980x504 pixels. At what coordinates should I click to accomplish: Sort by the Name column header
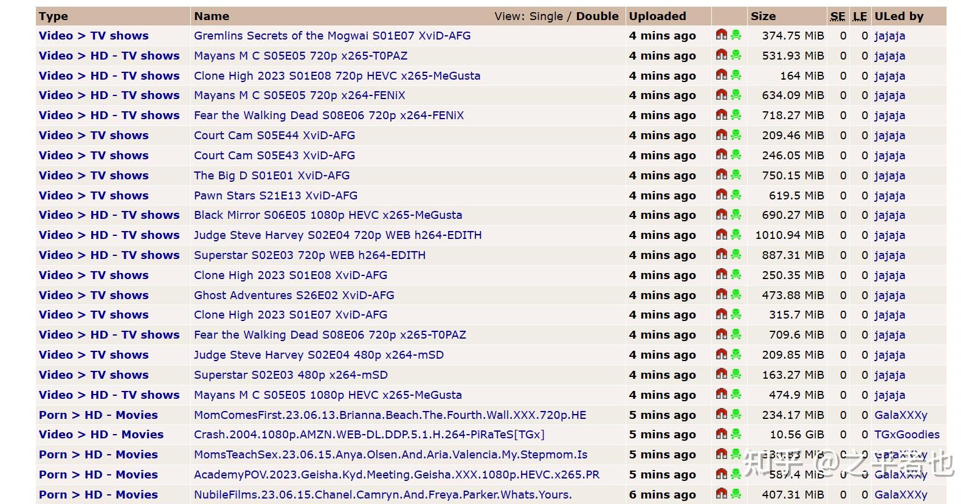tap(212, 16)
